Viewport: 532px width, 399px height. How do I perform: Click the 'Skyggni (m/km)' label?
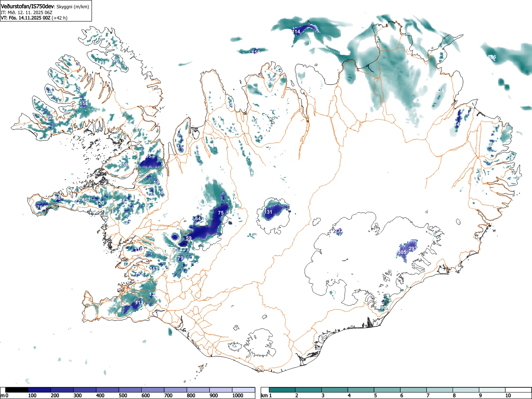[x=73, y=7]
